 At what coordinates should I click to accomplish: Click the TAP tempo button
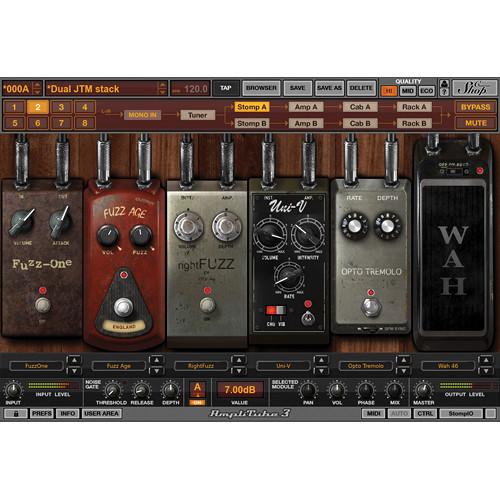(226, 88)
